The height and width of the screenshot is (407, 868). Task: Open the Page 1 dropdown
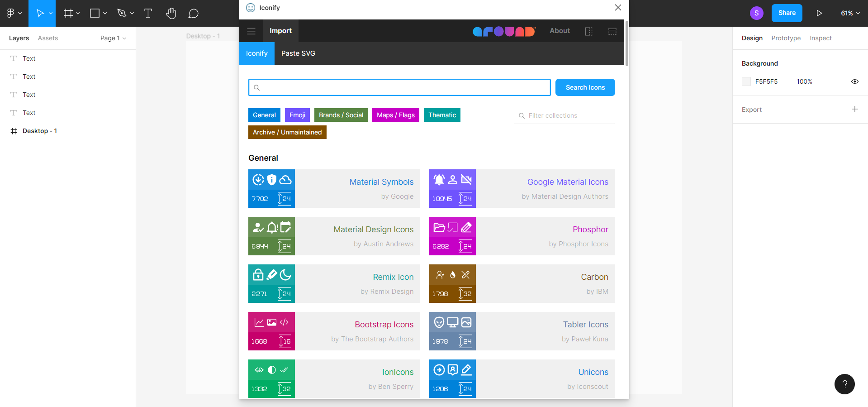(113, 38)
